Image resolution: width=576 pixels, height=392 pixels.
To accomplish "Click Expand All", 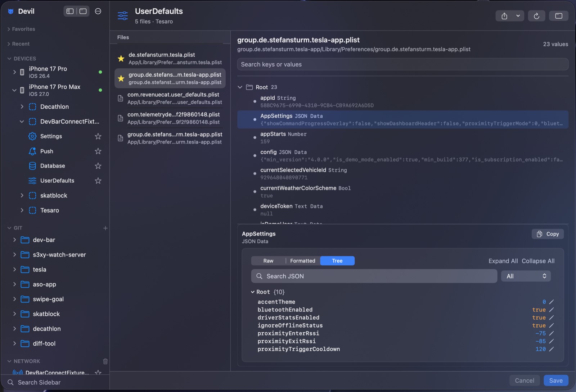I will coord(503,261).
